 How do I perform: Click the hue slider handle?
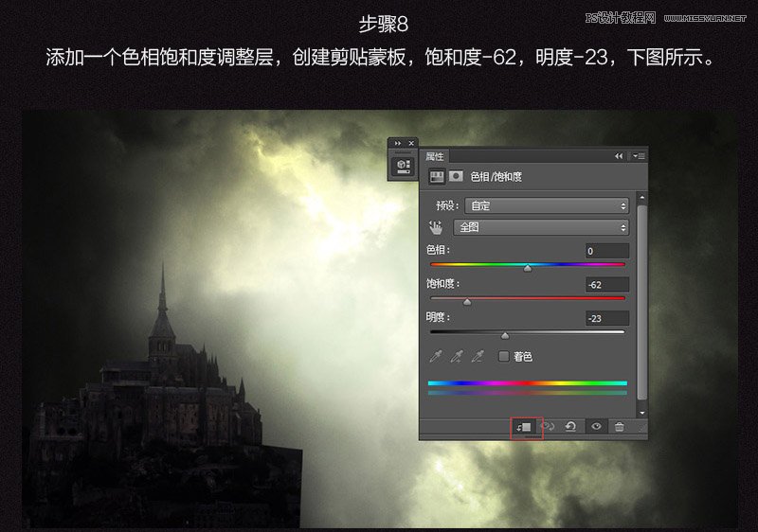(x=528, y=268)
